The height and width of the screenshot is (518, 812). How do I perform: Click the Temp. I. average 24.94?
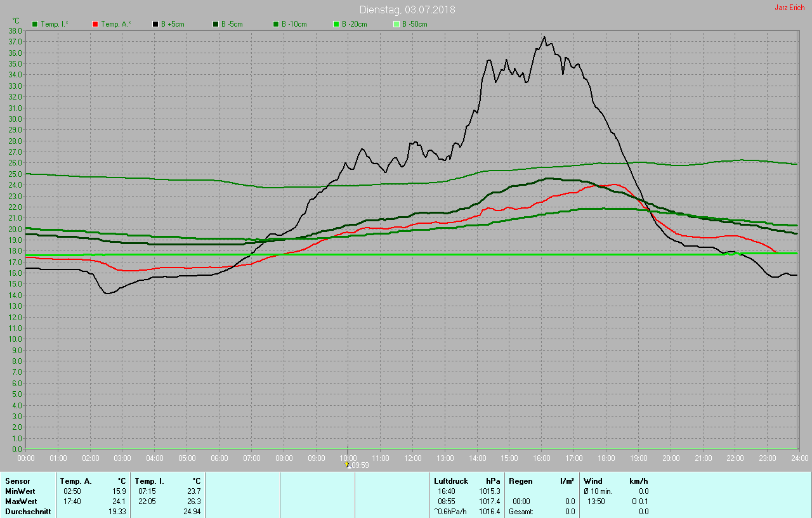(x=192, y=512)
